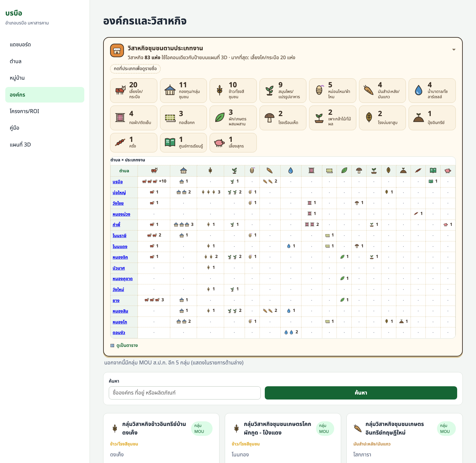
Task: Select the ทอผ้า/ตัดเย็บ weaving category card
Action: 134,118
